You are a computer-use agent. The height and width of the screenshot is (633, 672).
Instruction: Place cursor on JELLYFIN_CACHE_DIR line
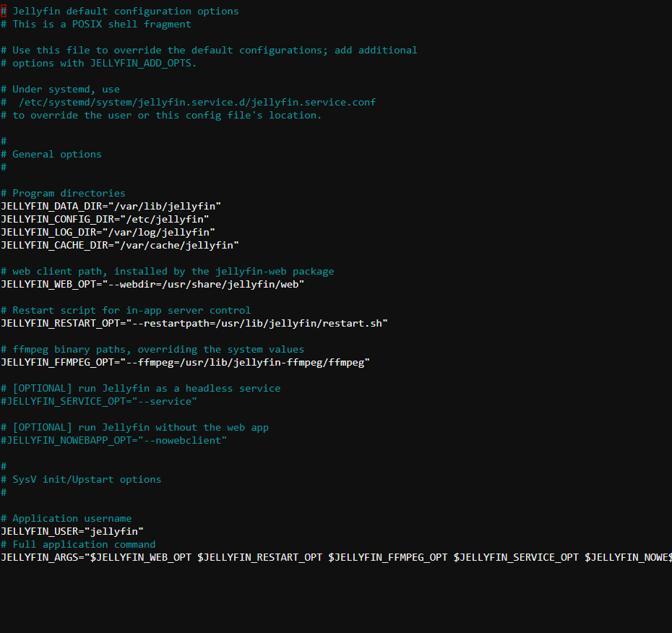(120, 245)
